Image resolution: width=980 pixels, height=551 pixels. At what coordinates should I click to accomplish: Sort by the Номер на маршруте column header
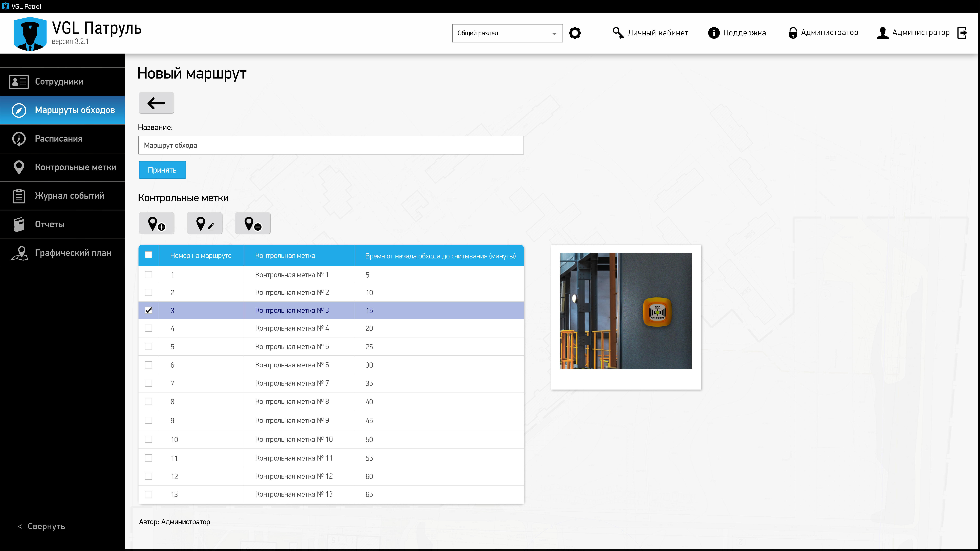click(x=201, y=256)
